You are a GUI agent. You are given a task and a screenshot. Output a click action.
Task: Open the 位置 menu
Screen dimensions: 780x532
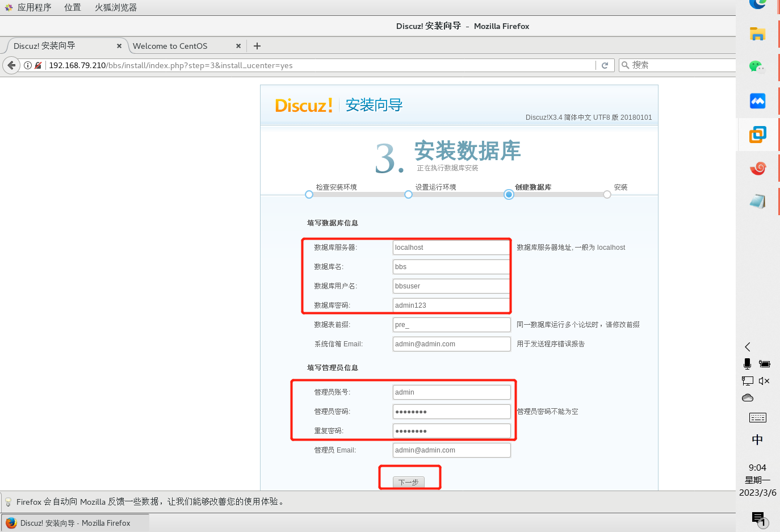[73, 7]
